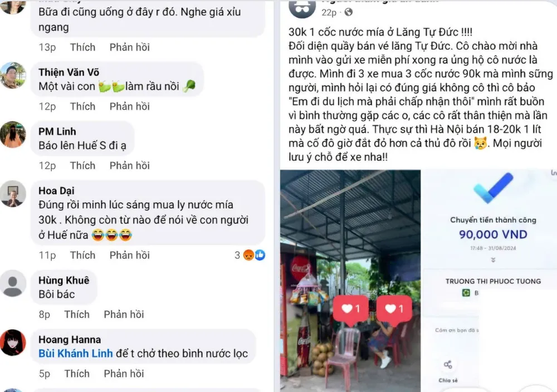The height and width of the screenshot is (392, 557).
Task: Open Hoa Dại's profile name link
Action: (x=56, y=190)
